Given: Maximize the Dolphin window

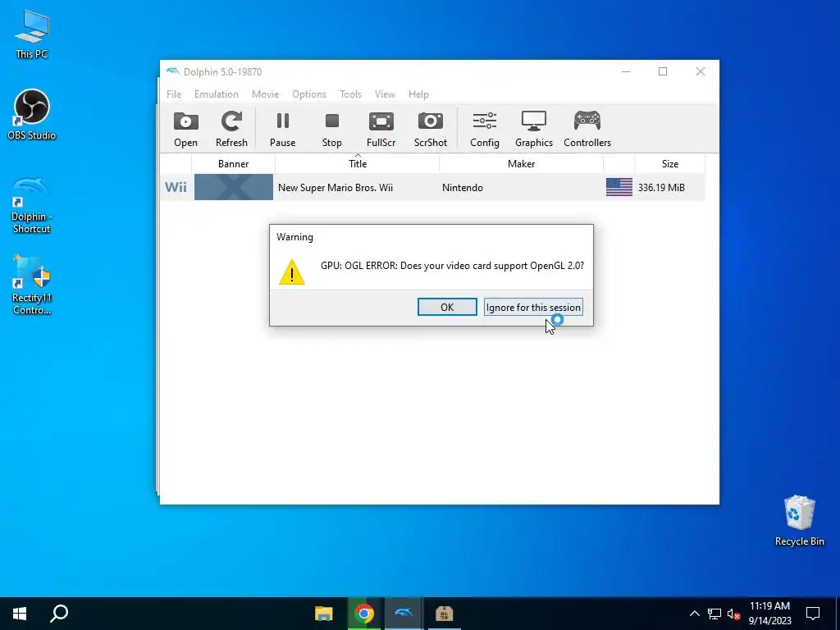Looking at the screenshot, I should pos(663,71).
